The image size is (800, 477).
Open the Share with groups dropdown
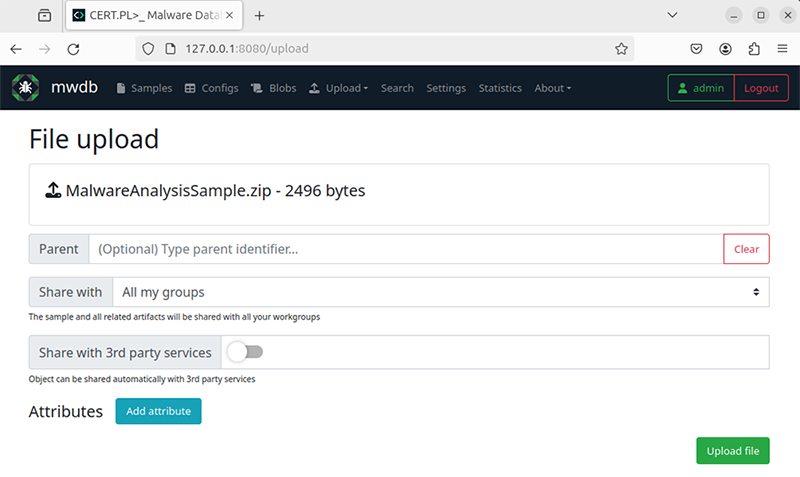coord(441,292)
